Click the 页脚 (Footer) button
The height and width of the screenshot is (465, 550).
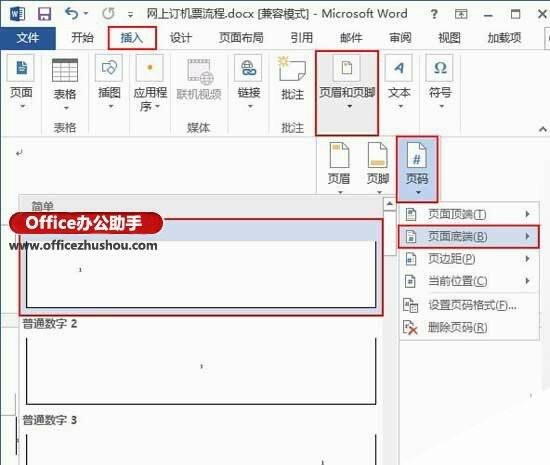click(x=378, y=167)
